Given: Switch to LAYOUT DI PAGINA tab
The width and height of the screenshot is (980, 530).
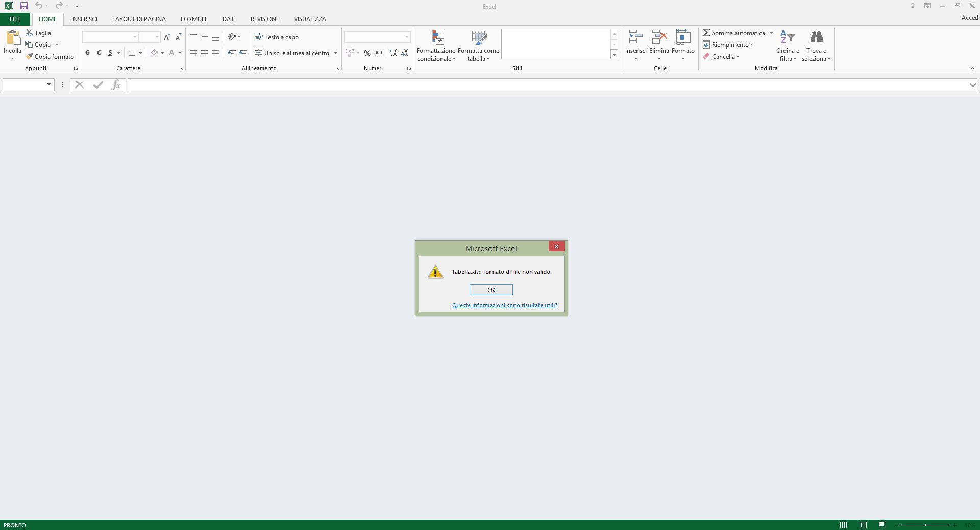Looking at the screenshot, I should click(139, 19).
